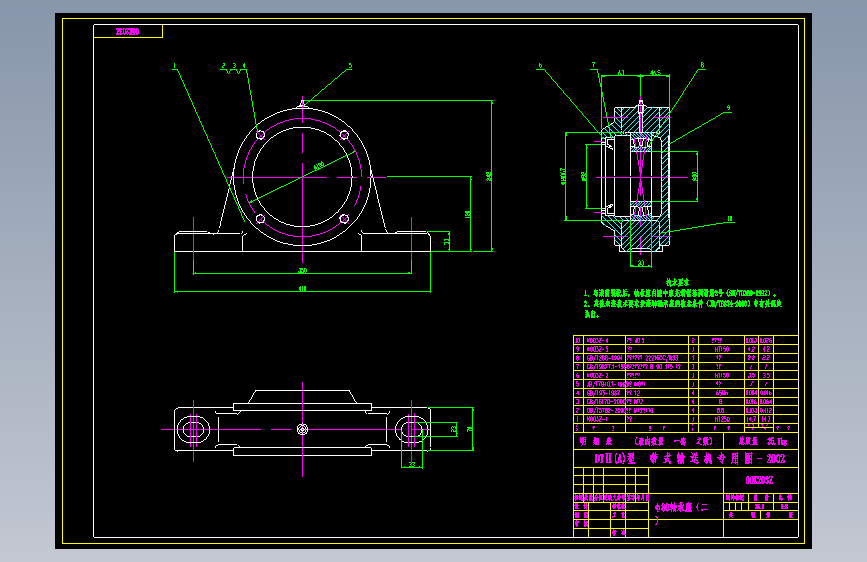Click the "φ80轴承座(二" part name text
Image resolution: width=867 pixels, height=562 pixels.
coord(681,507)
